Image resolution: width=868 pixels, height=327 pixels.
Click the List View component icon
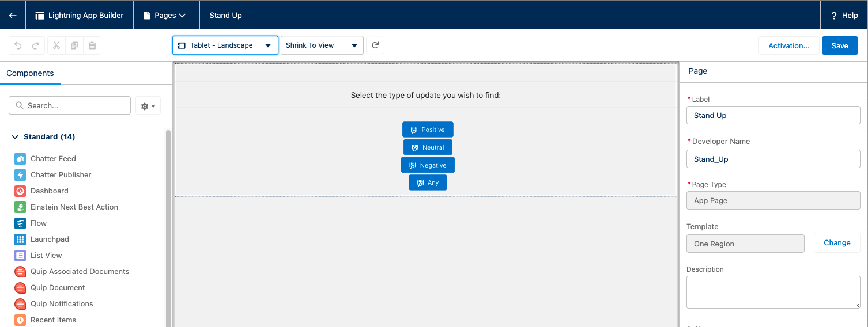[20, 255]
